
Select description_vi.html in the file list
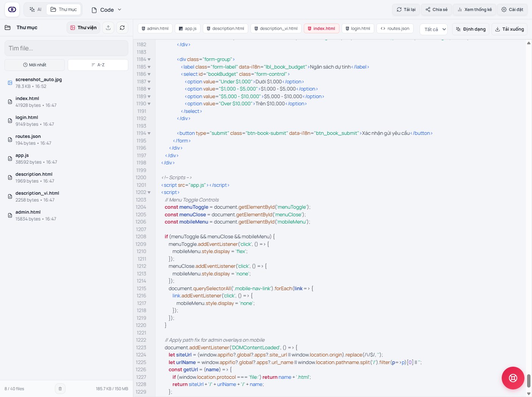tap(66, 196)
